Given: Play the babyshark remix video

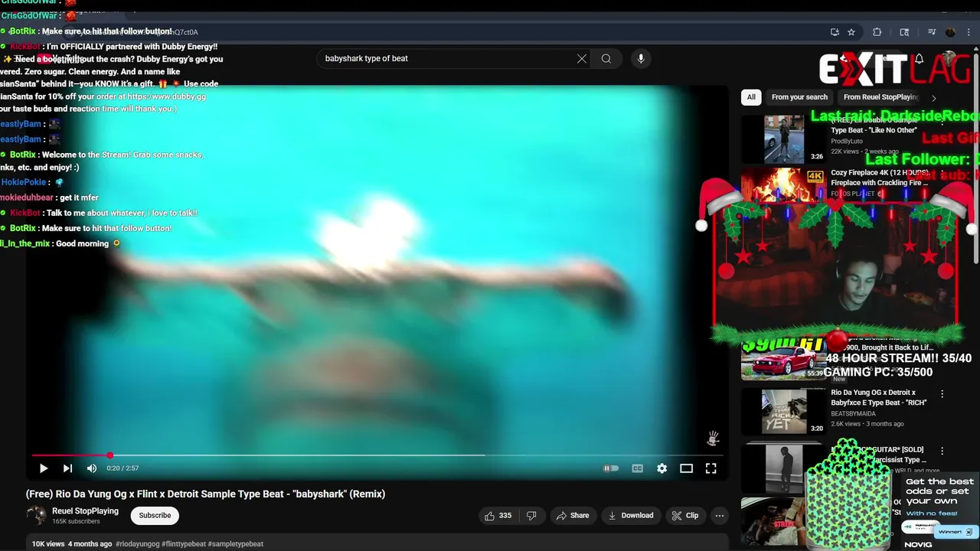Looking at the screenshot, I should point(43,468).
